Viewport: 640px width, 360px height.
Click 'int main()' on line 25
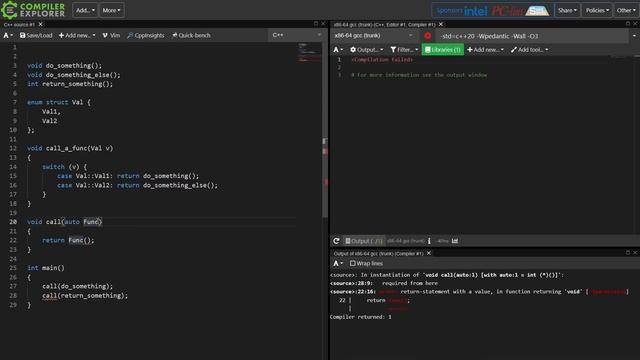[46, 268]
